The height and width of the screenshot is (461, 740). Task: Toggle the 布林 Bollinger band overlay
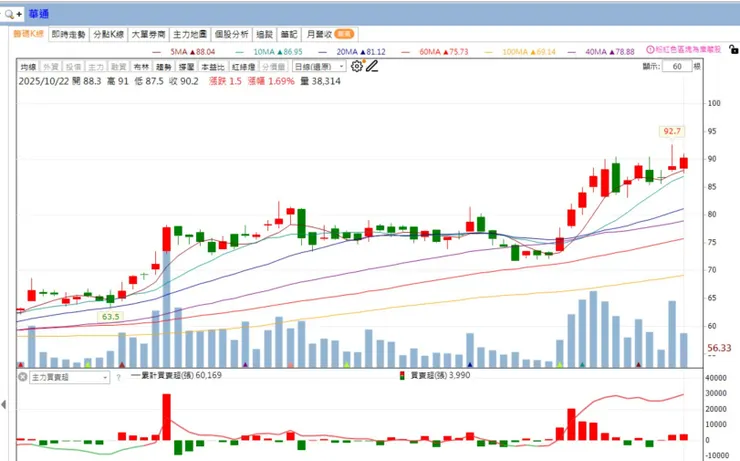pos(141,67)
